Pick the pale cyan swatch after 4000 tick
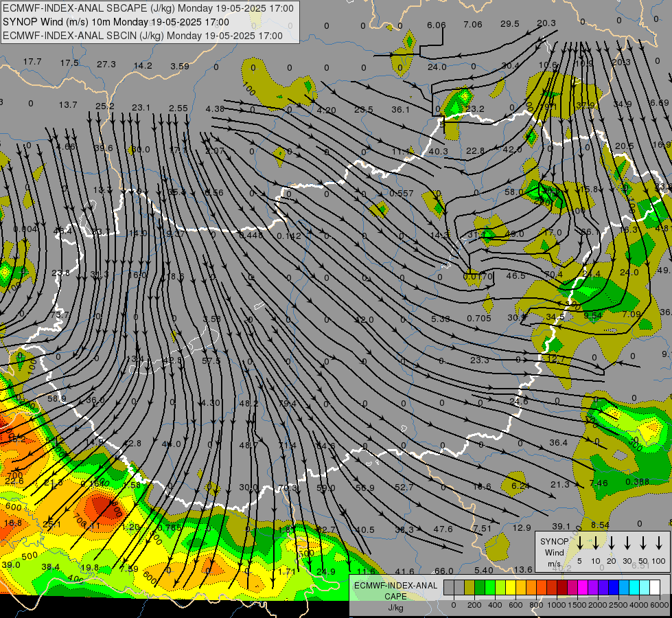 point(645,588)
